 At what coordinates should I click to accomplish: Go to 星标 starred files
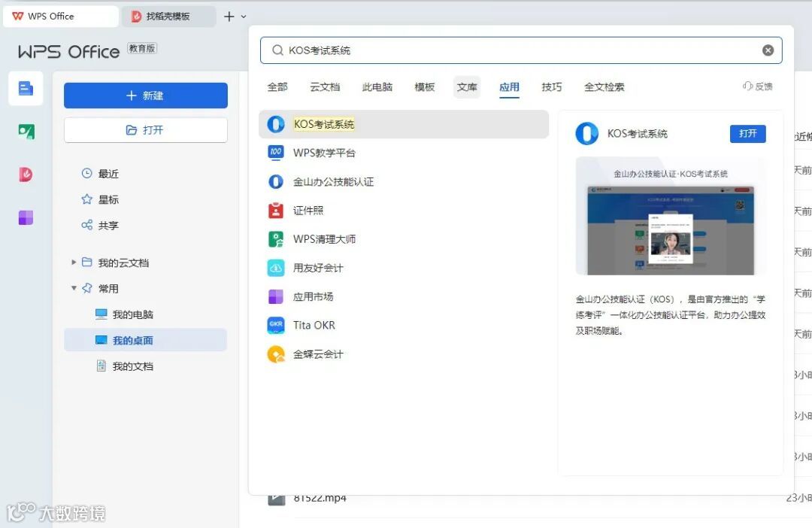tap(101, 199)
